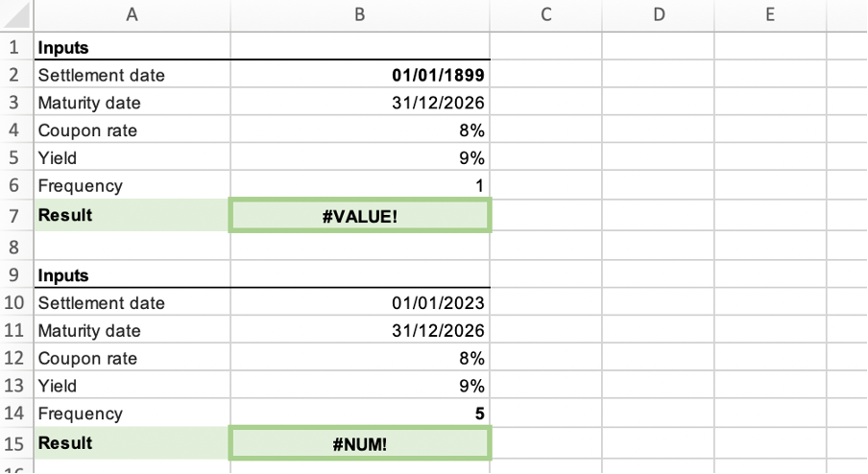Screen dimensions: 868x474
Task: Select row 7 header
Action: pos(15,216)
